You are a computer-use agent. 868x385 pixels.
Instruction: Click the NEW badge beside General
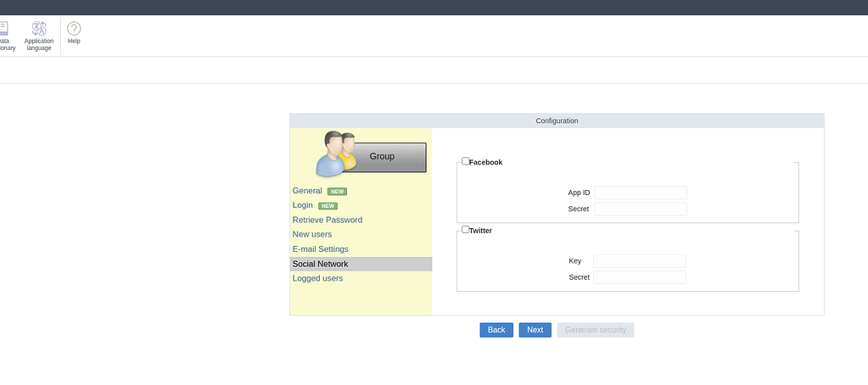[x=337, y=192]
